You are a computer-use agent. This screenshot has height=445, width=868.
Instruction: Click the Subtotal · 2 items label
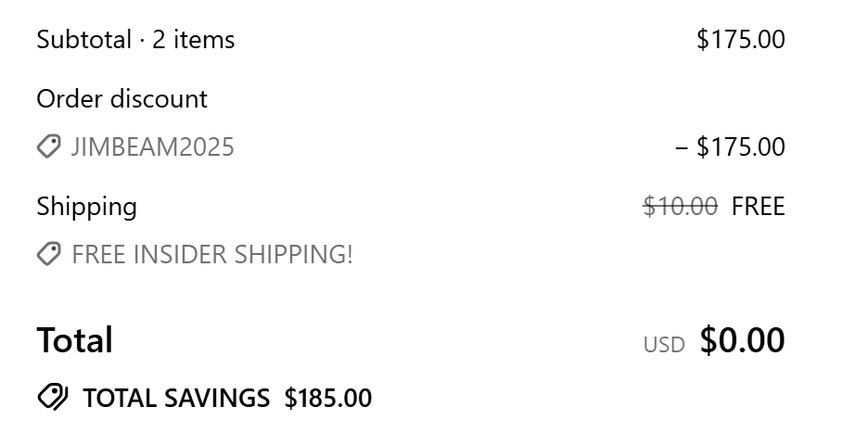coord(135,40)
